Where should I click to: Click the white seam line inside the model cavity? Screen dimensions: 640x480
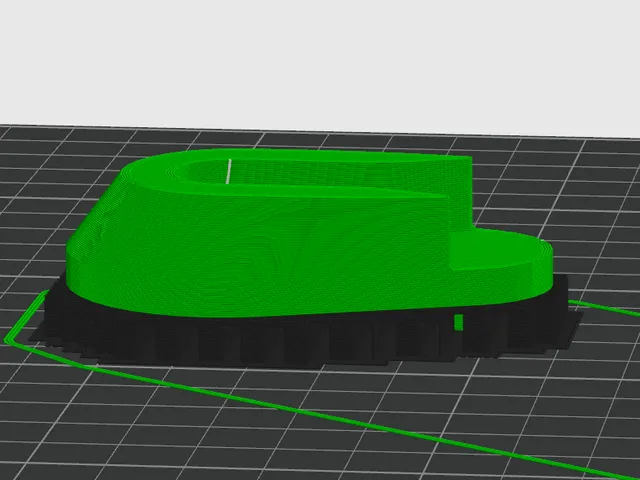coord(229,171)
